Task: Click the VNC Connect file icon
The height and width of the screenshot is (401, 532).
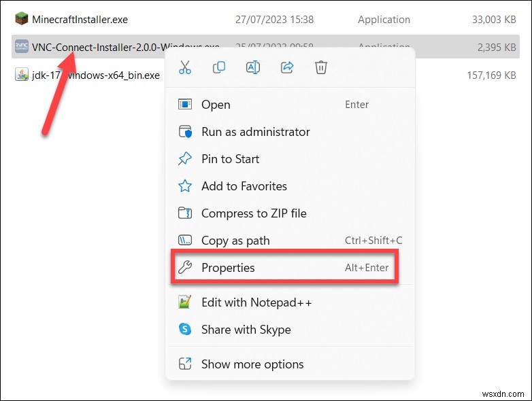Action: (21, 46)
